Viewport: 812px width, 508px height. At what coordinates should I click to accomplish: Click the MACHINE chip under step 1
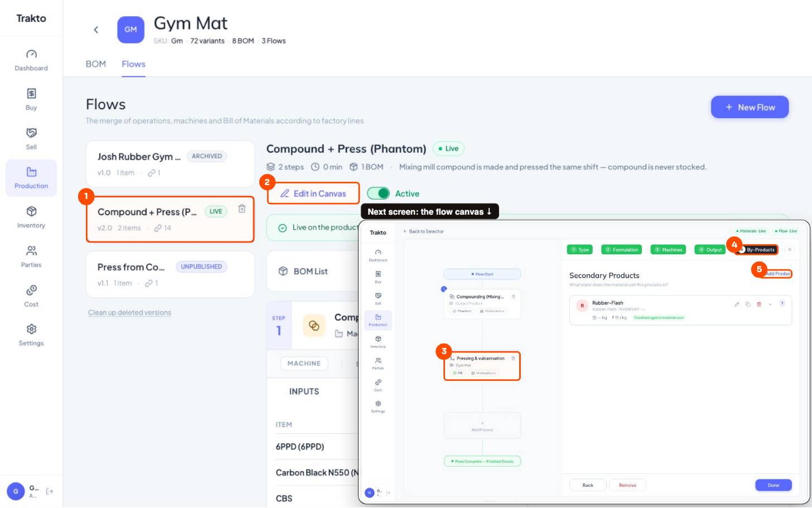coord(304,364)
